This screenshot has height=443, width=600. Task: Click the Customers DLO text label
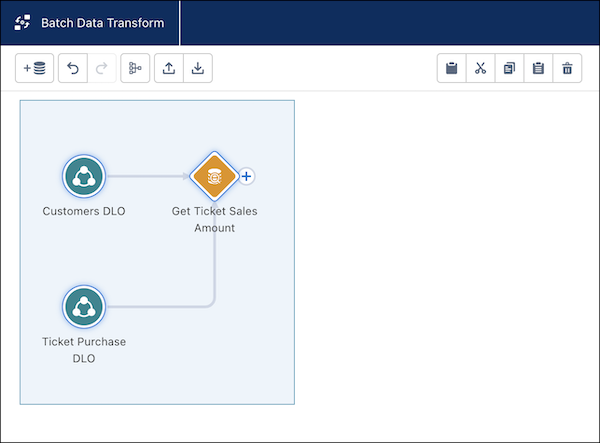click(x=84, y=212)
